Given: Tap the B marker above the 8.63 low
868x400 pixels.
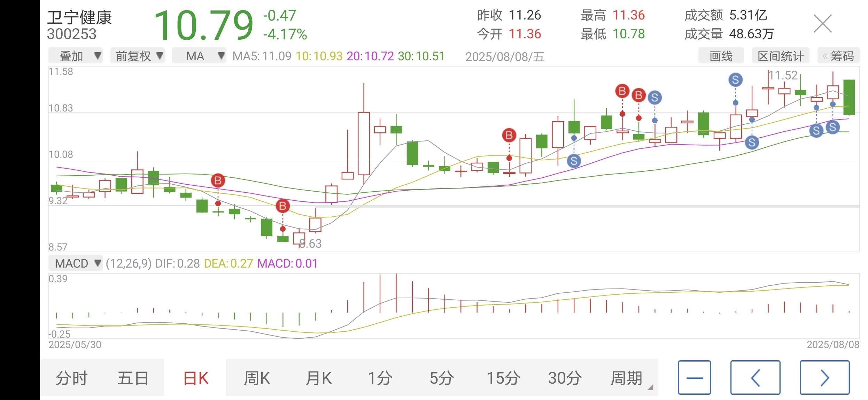Looking at the screenshot, I should pyautogui.click(x=283, y=206).
